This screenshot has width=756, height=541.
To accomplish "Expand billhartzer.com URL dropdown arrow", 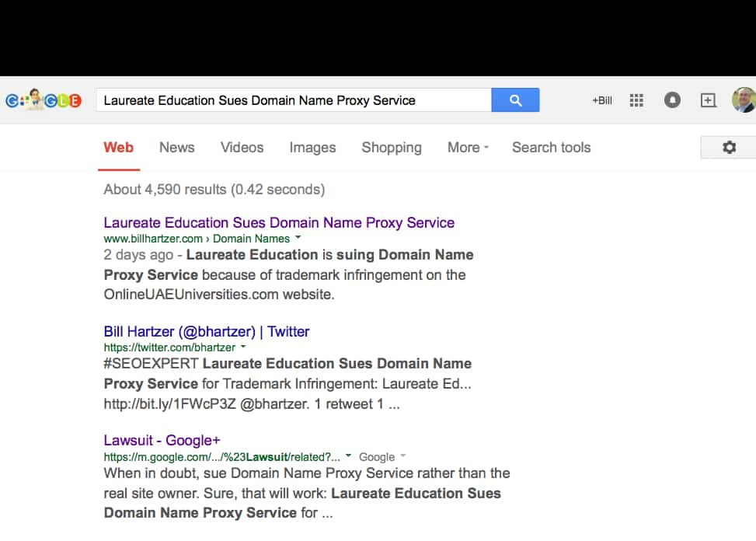I will coord(298,238).
